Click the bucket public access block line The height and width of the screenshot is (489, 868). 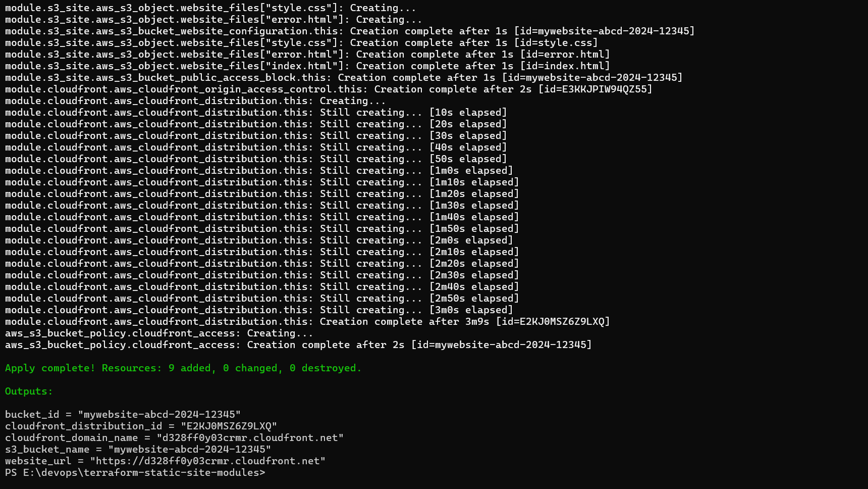pos(343,78)
